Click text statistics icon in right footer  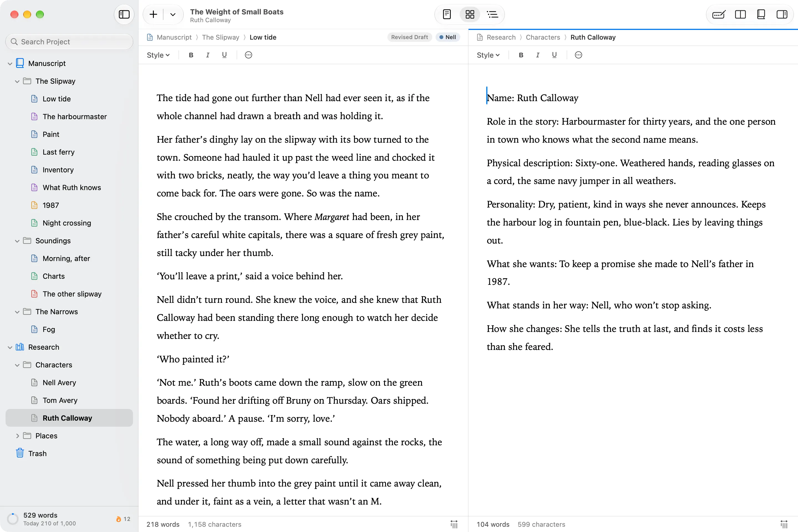pyautogui.click(x=784, y=524)
